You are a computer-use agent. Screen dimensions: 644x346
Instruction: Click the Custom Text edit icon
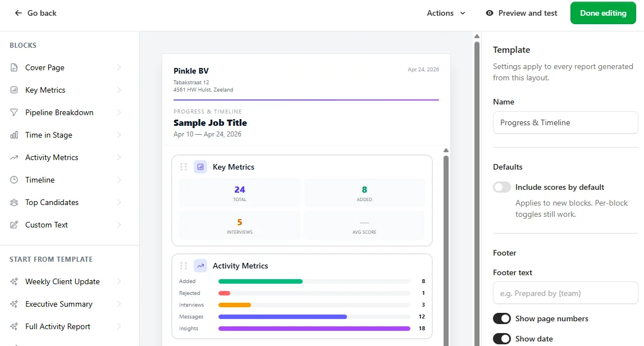pos(14,225)
